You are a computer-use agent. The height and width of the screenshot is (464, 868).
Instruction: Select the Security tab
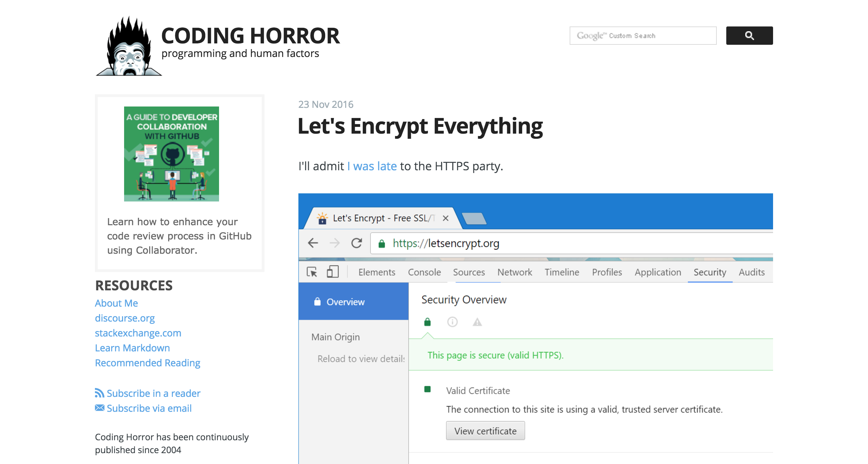710,272
